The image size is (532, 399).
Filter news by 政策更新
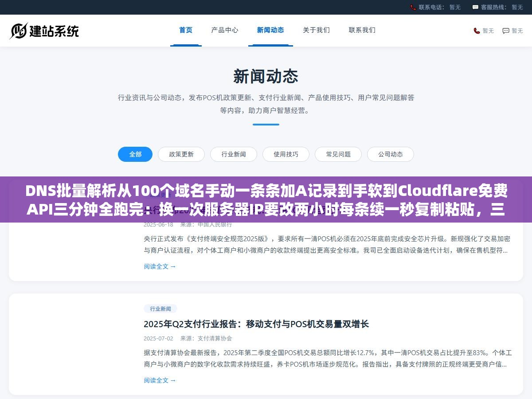(x=181, y=154)
